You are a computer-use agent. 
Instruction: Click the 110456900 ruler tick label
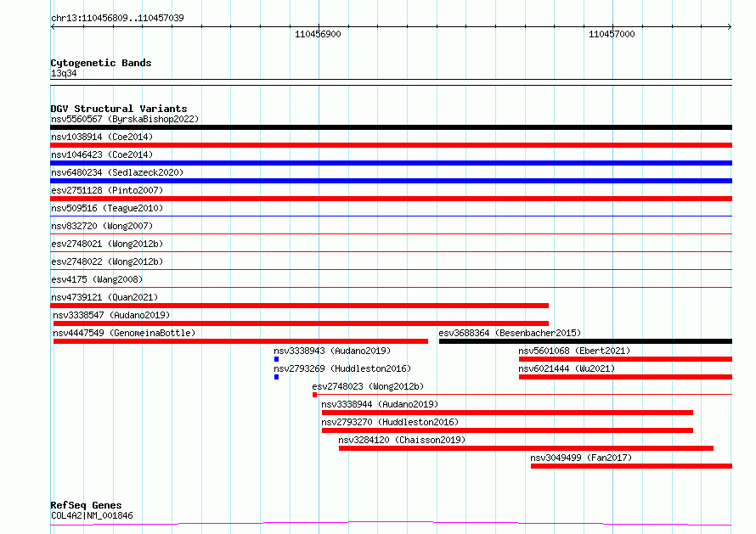coord(318,34)
